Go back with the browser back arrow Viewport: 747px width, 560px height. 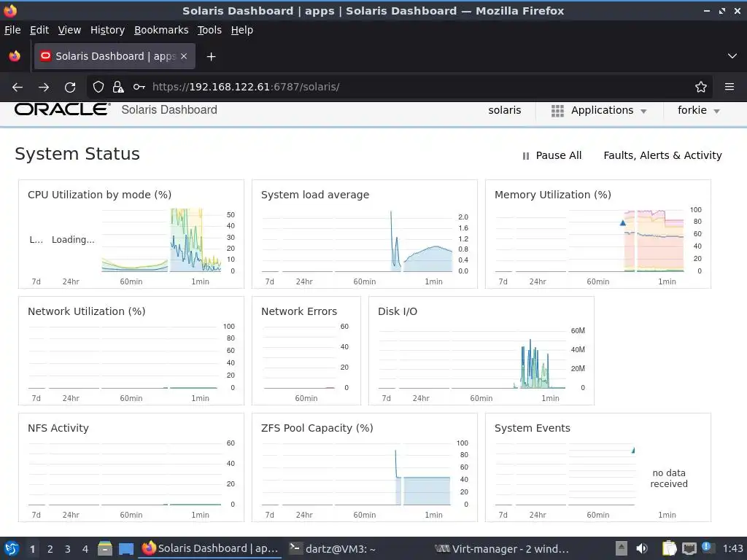tap(18, 87)
